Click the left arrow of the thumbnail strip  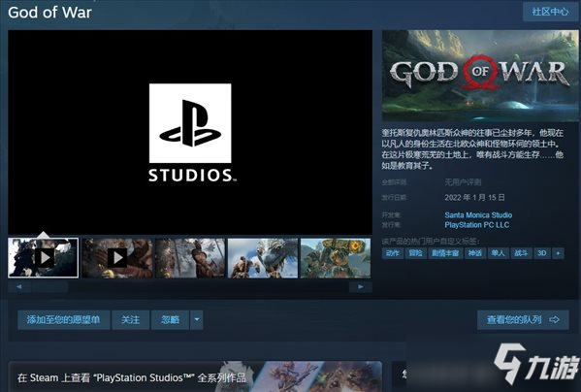pos(18,287)
